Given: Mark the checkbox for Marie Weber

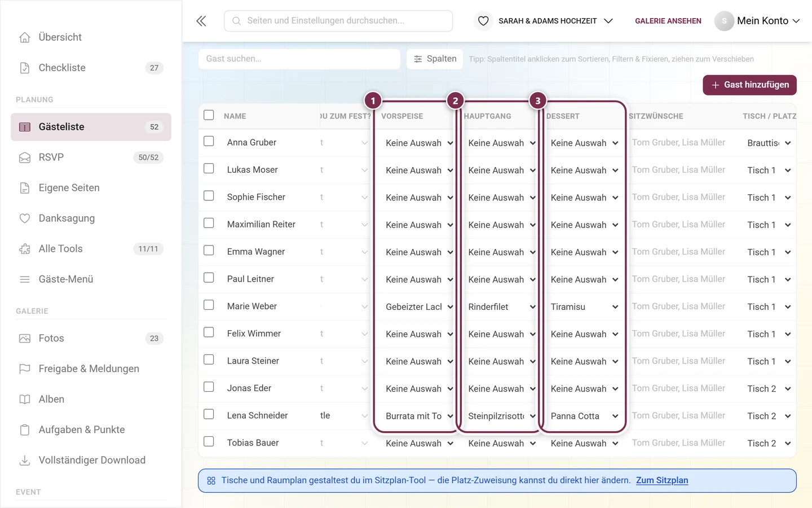Looking at the screenshot, I should [x=209, y=305].
